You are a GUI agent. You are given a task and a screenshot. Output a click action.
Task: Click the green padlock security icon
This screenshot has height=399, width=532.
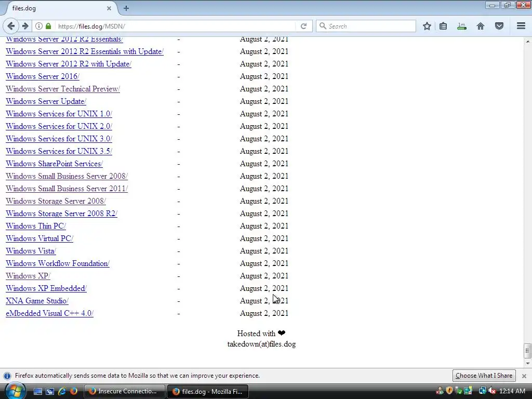point(48,26)
